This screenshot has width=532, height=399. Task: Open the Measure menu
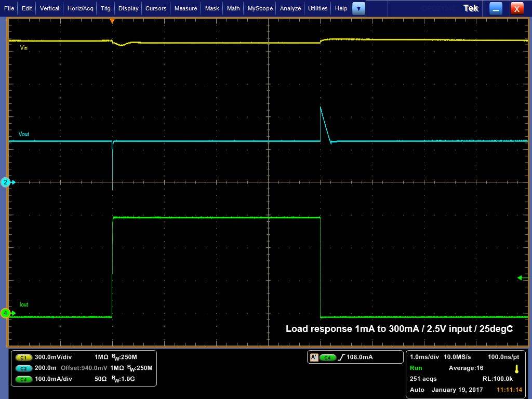pos(185,8)
